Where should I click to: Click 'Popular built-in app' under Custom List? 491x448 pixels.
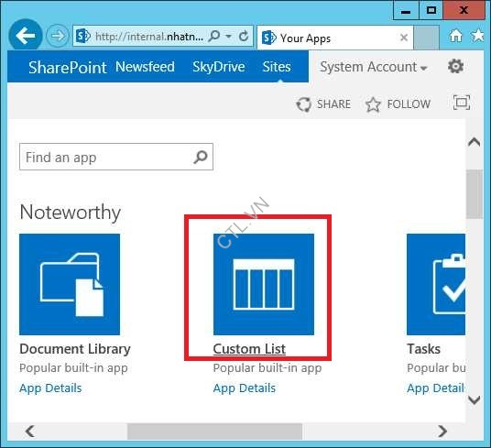(x=267, y=368)
